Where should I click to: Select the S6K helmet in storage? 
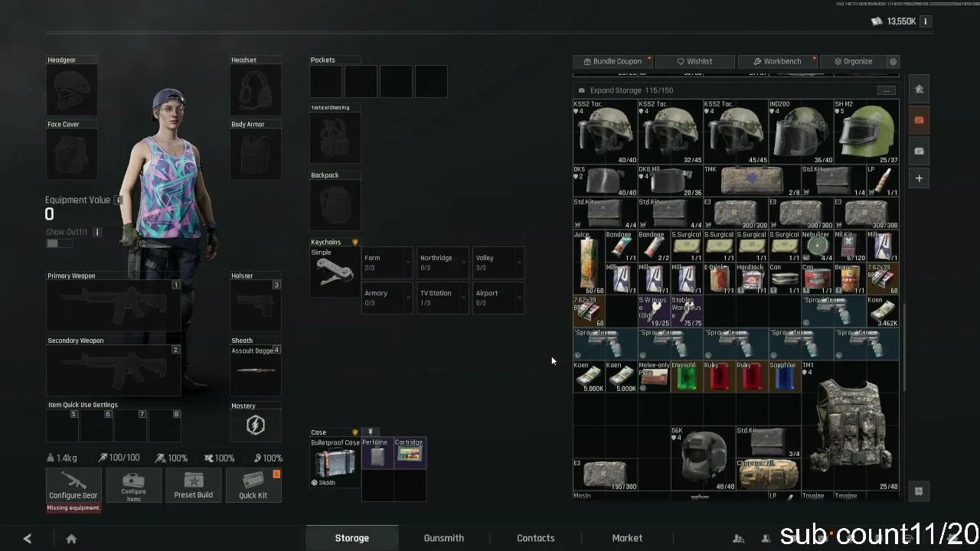[x=703, y=458]
